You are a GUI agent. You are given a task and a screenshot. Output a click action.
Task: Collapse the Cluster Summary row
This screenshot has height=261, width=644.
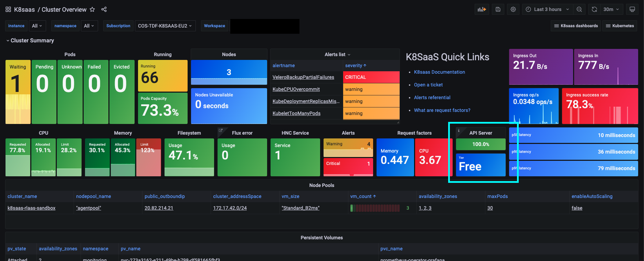30,40
